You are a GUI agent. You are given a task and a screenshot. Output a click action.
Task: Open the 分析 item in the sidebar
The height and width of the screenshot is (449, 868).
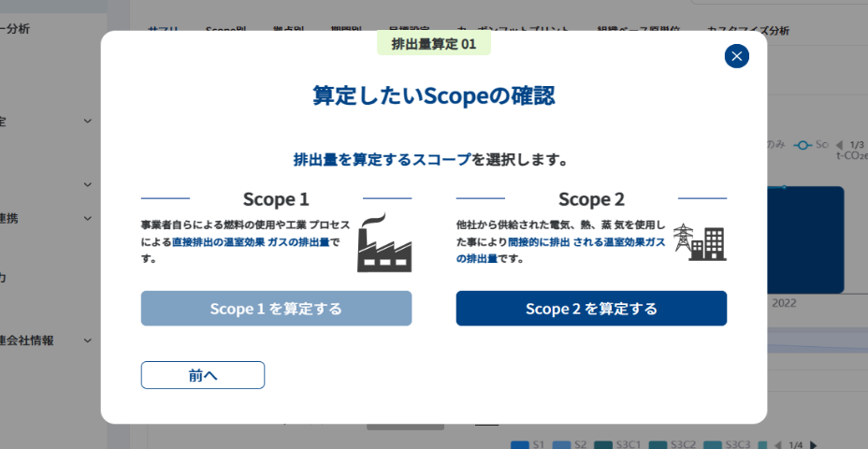coord(15,29)
